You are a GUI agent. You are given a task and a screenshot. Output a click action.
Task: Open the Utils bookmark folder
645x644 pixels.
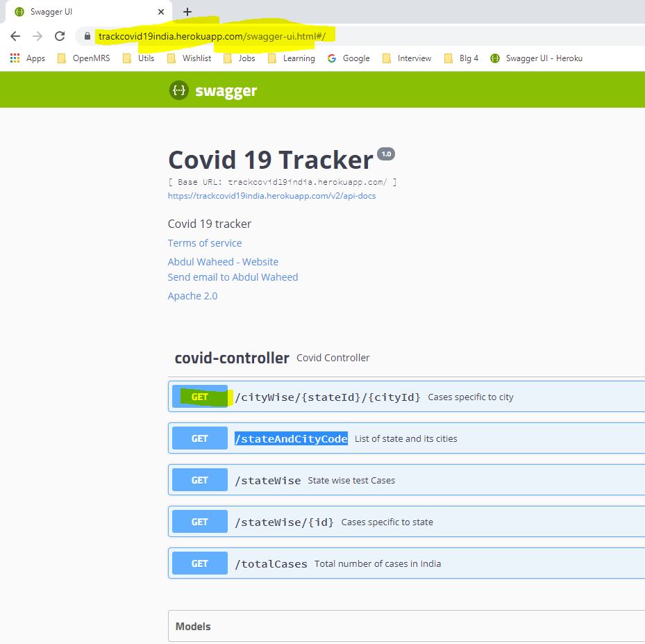[139, 58]
